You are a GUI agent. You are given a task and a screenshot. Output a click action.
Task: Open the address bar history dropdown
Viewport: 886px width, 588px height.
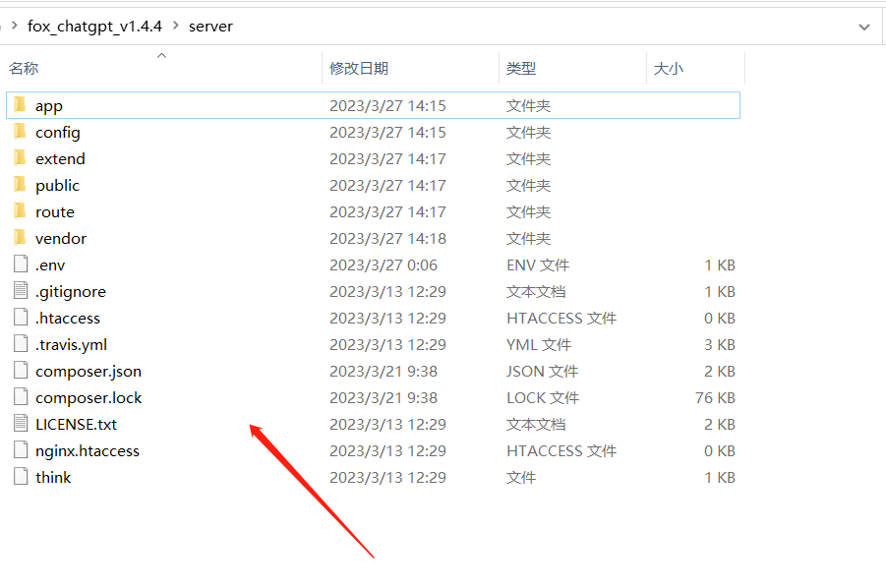[862, 27]
